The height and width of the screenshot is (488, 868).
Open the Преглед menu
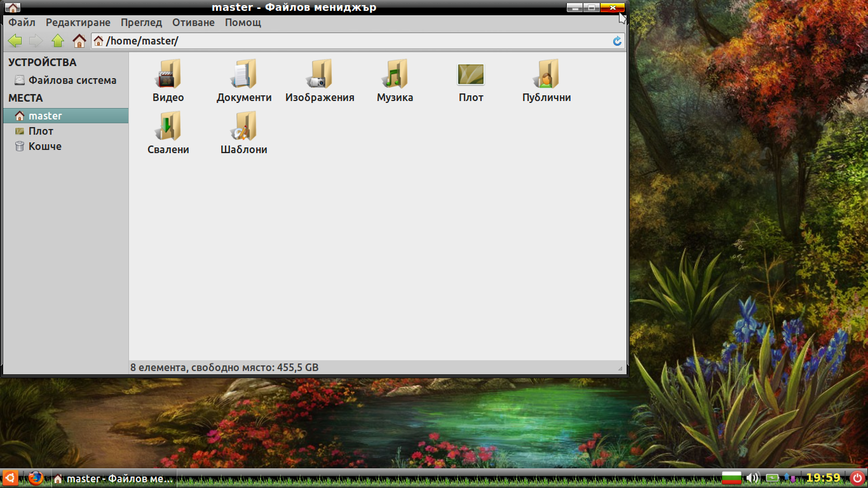click(141, 22)
